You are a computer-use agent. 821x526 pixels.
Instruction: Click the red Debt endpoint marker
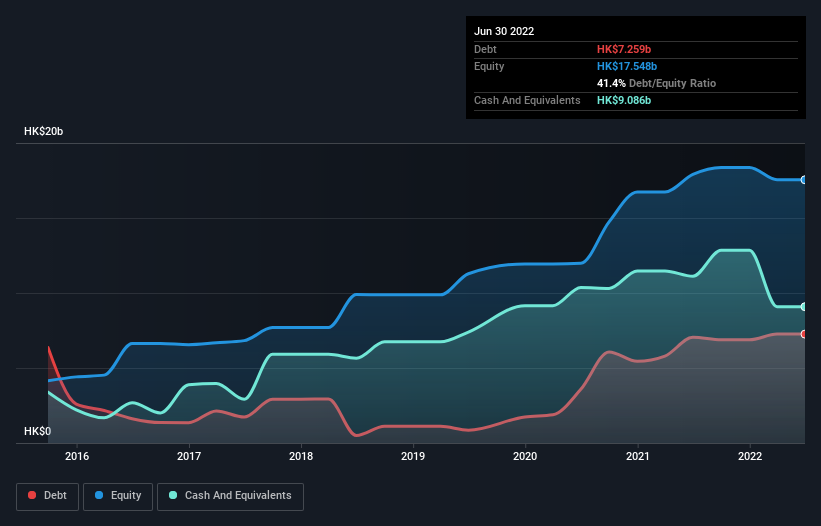(804, 334)
